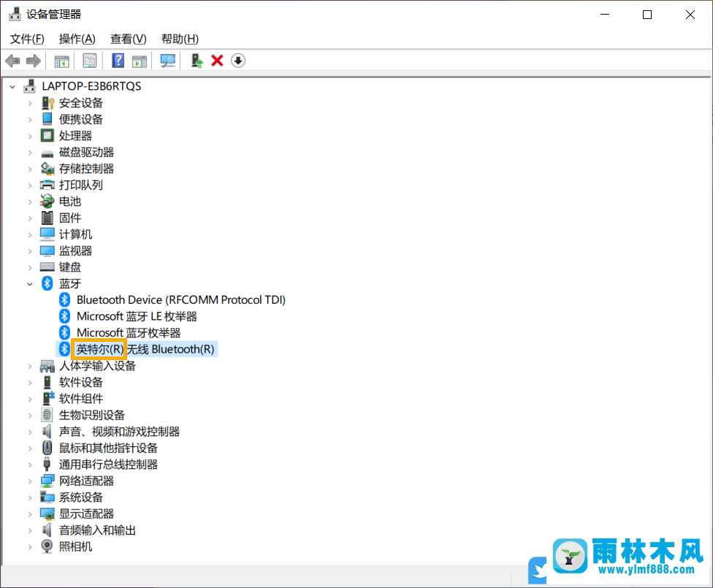Open Properties via toolbar icon
This screenshot has width=713, height=588.
point(90,61)
